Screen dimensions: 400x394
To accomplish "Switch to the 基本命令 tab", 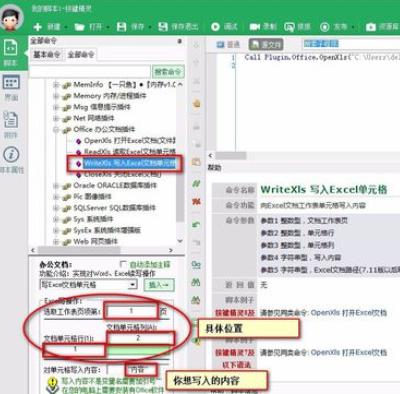I will [47, 54].
